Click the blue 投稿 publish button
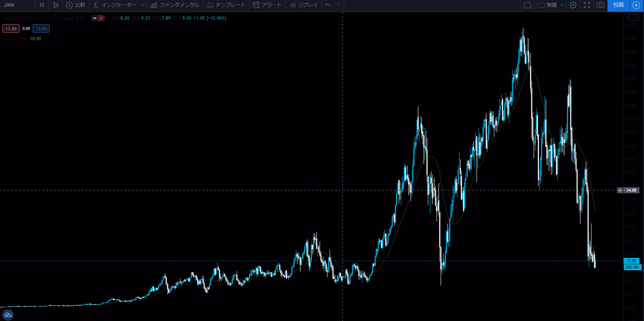This screenshot has width=644, height=321. point(618,5)
